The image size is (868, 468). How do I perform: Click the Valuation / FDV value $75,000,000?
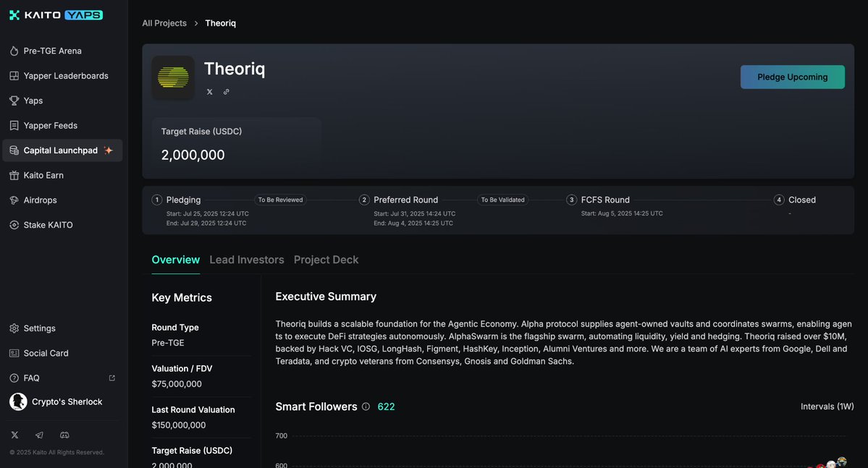(x=177, y=384)
